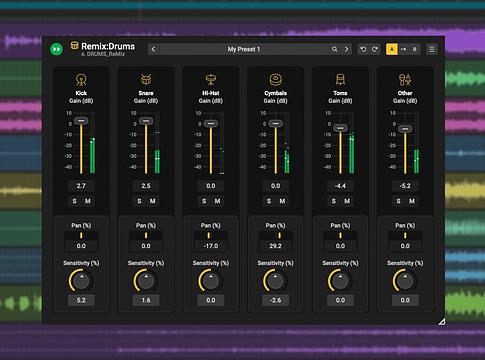This screenshot has width=485, height=360.
Task: Click the Cymbals pan slider
Action: (275, 236)
